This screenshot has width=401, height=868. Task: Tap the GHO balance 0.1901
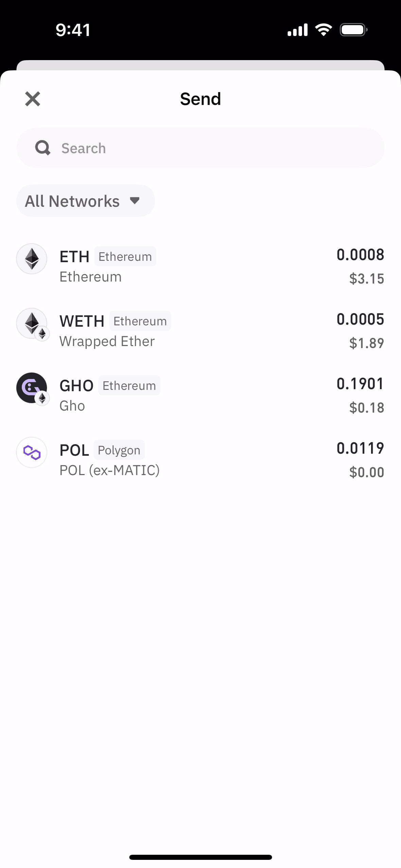point(360,384)
